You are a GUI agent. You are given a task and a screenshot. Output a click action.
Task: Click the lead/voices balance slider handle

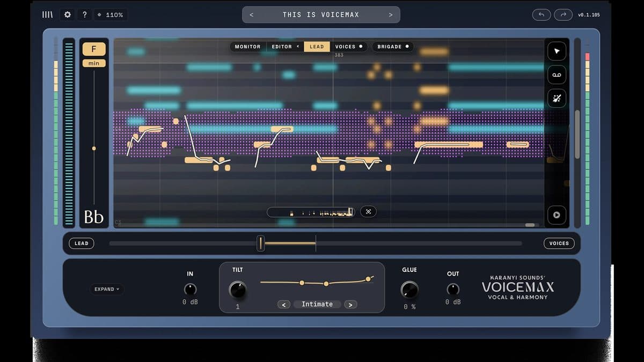click(x=261, y=243)
